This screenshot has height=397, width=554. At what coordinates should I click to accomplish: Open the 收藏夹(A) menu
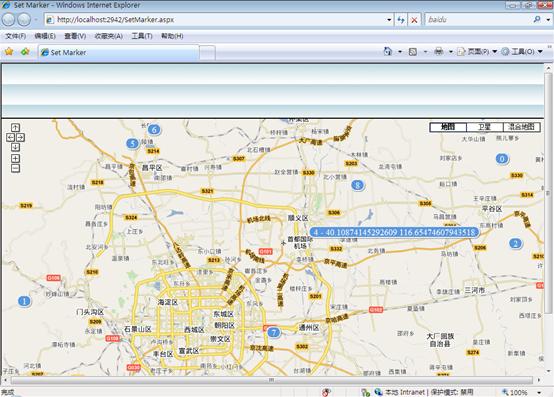click(108, 36)
